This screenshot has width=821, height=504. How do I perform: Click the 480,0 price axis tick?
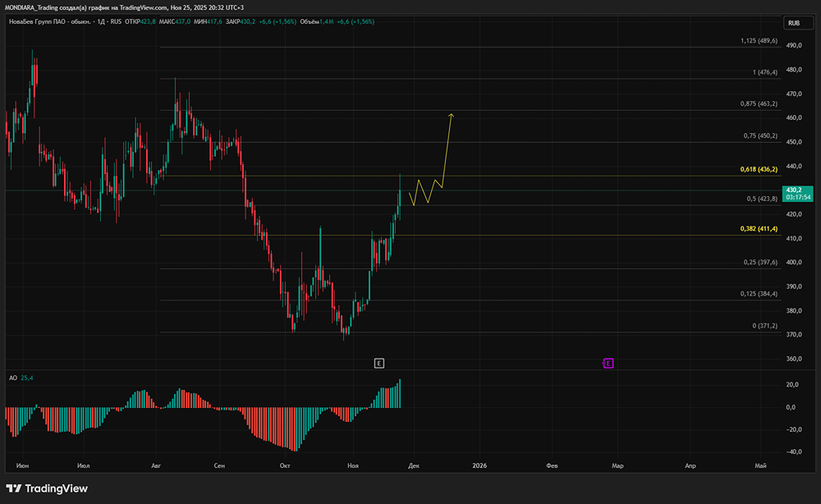coord(794,70)
